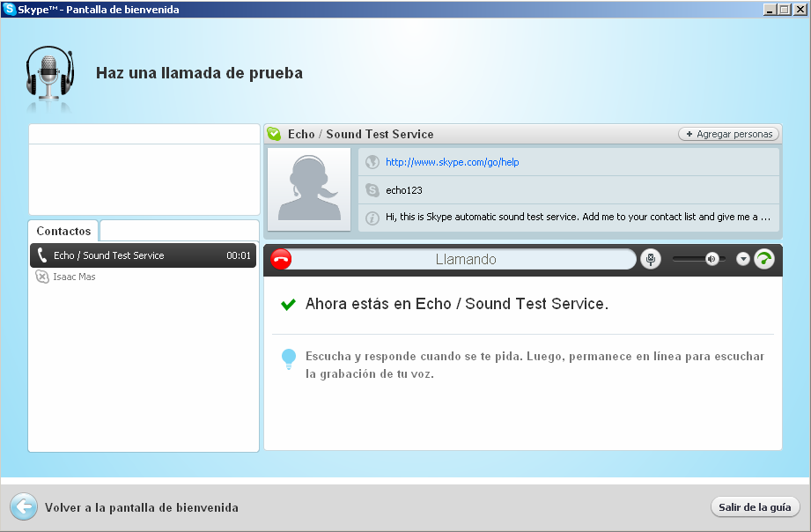Click the headset microphone icon
Screen dimensions: 811x532
tap(49, 74)
